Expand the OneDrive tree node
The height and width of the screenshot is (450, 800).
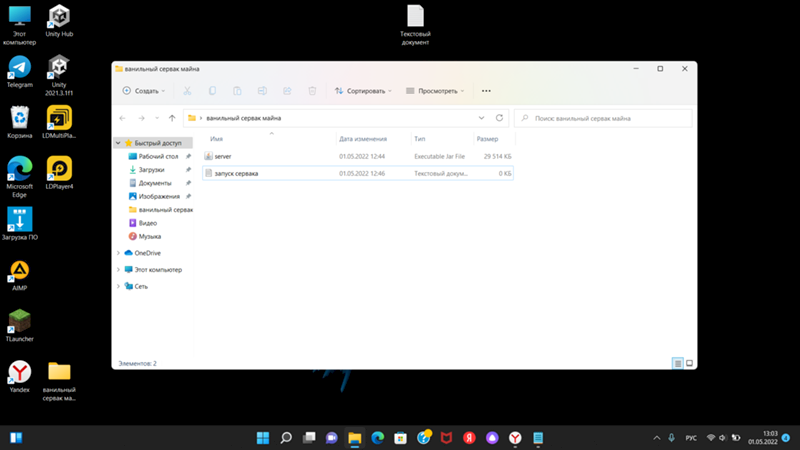[118, 253]
